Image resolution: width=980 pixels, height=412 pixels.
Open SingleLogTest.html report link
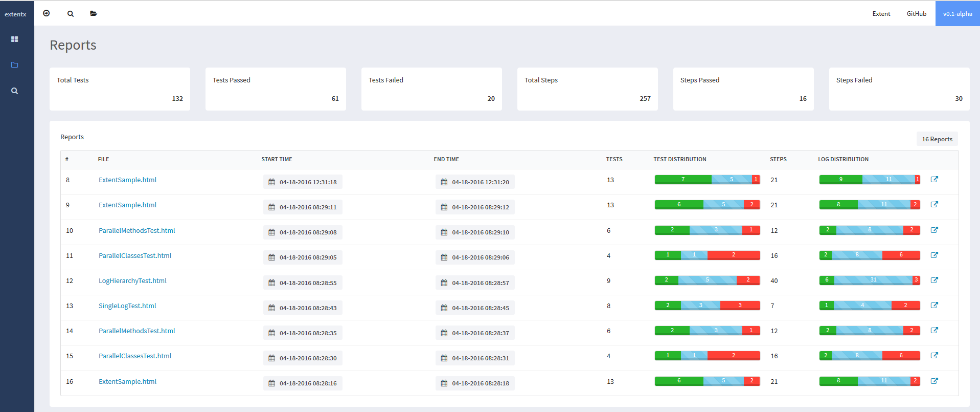127,306
